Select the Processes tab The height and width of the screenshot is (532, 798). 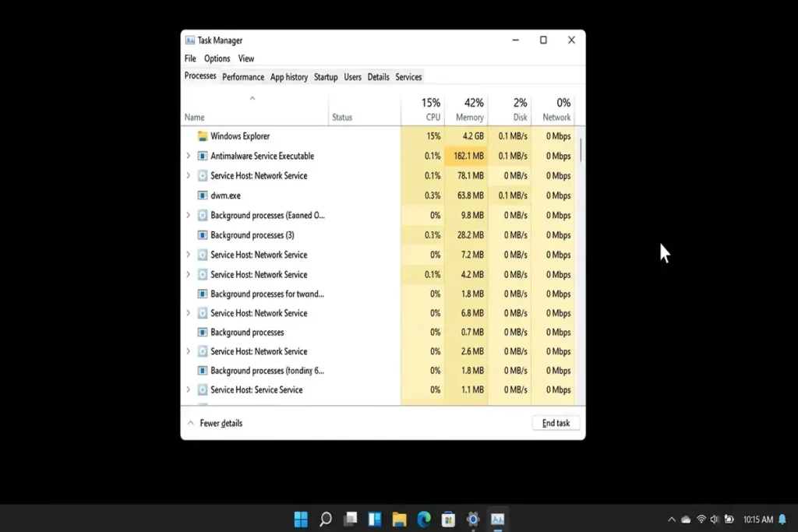coord(200,76)
